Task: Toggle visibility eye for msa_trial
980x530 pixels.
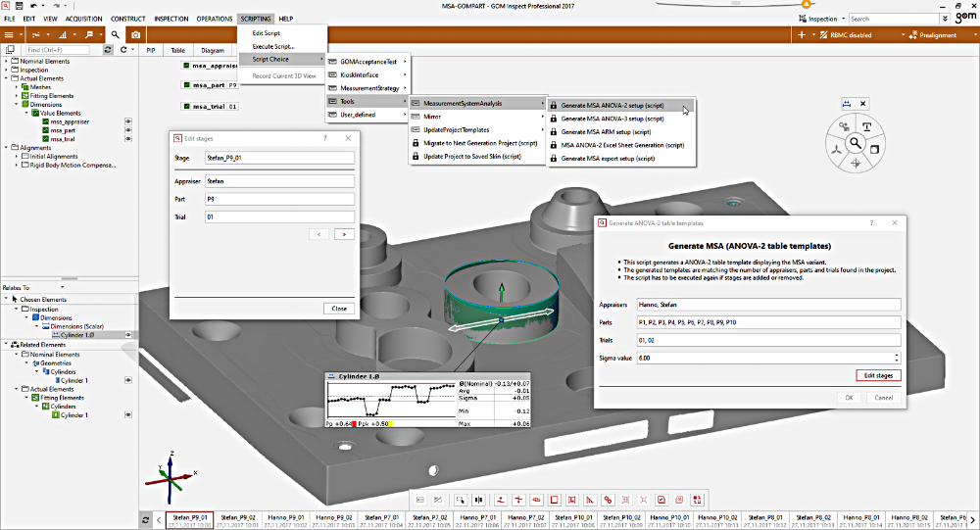Action: tap(128, 139)
